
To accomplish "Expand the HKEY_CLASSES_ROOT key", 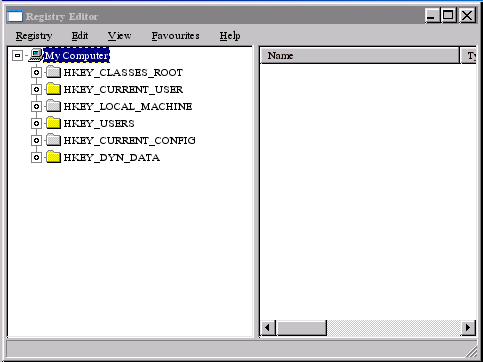I will point(36,72).
